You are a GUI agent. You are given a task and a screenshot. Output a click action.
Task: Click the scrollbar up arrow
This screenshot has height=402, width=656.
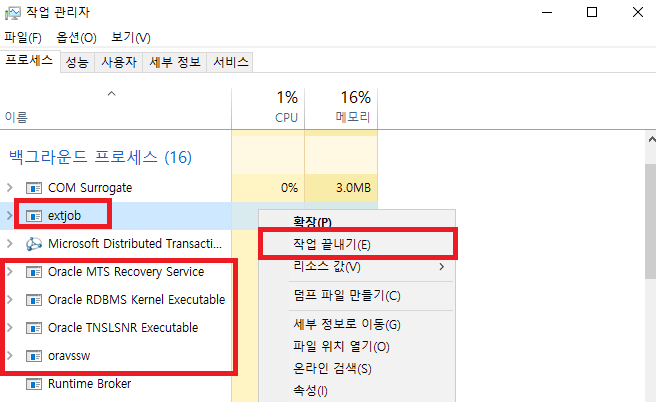pos(651,139)
